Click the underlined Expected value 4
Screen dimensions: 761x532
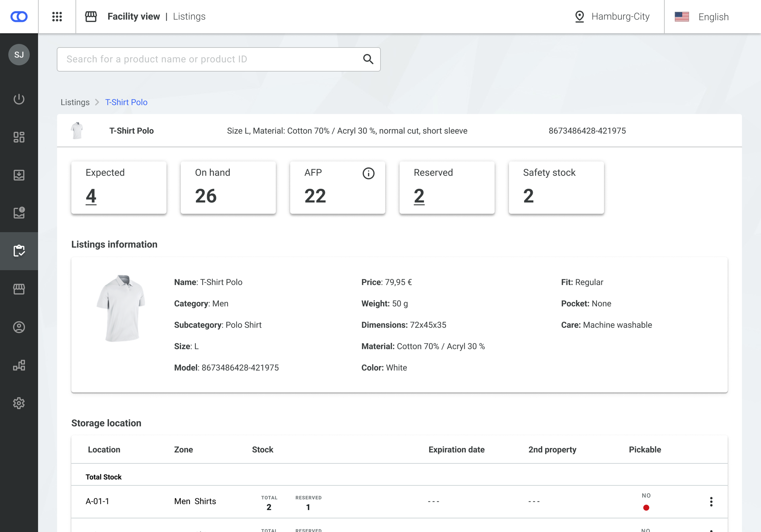[x=91, y=196]
